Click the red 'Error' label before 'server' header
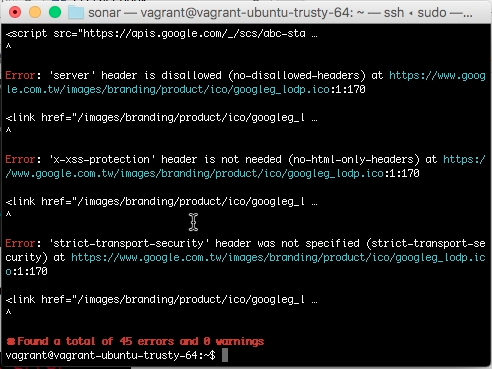 tap(20, 75)
